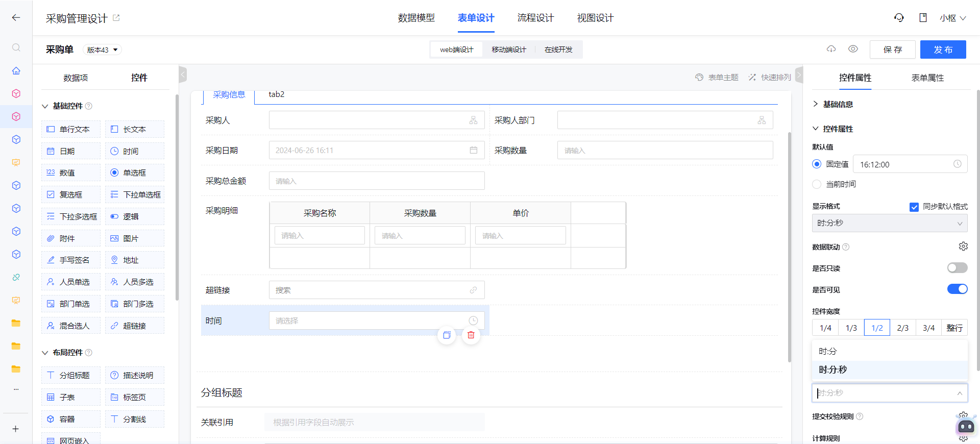The height and width of the screenshot is (444, 980).
Task: Click the help icon beside 布局控件
Action: pos(89,353)
